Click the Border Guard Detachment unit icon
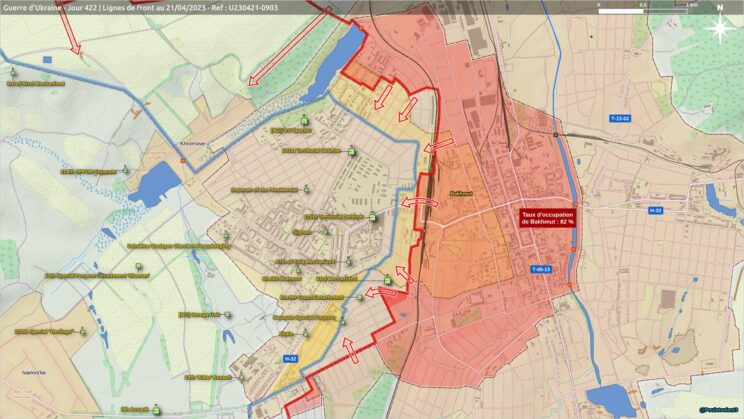 [x=362, y=297]
